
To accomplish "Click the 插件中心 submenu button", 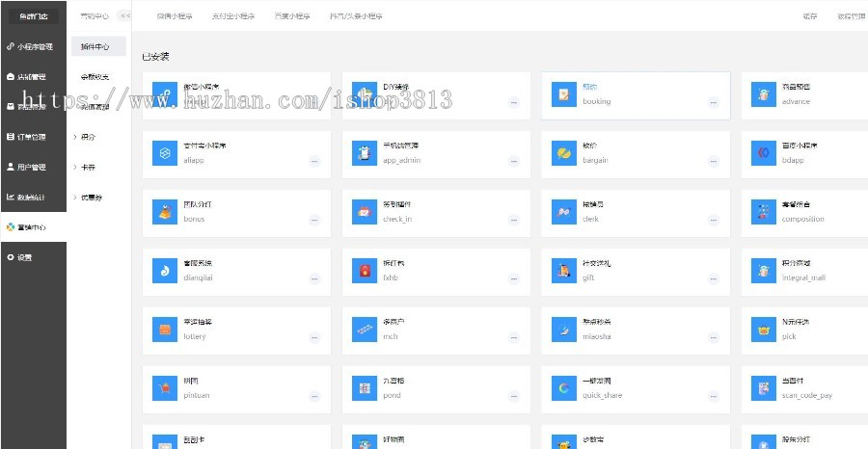I will pos(98,46).
